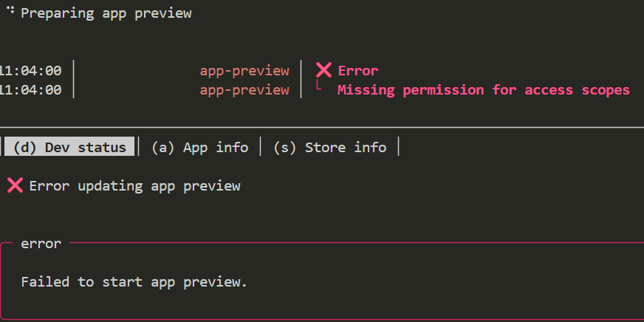
Task: Open the (a) App info tab
Action: [199, 147]
